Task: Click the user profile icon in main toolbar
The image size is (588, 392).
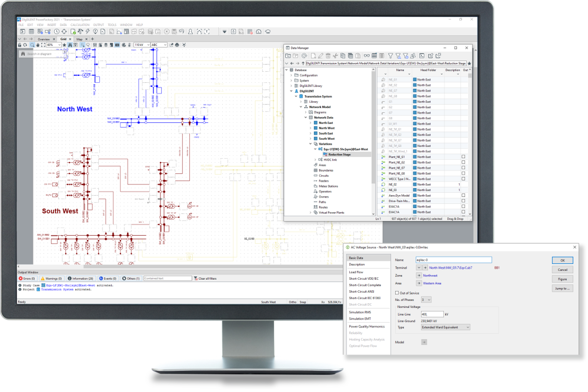Action: 191,32
